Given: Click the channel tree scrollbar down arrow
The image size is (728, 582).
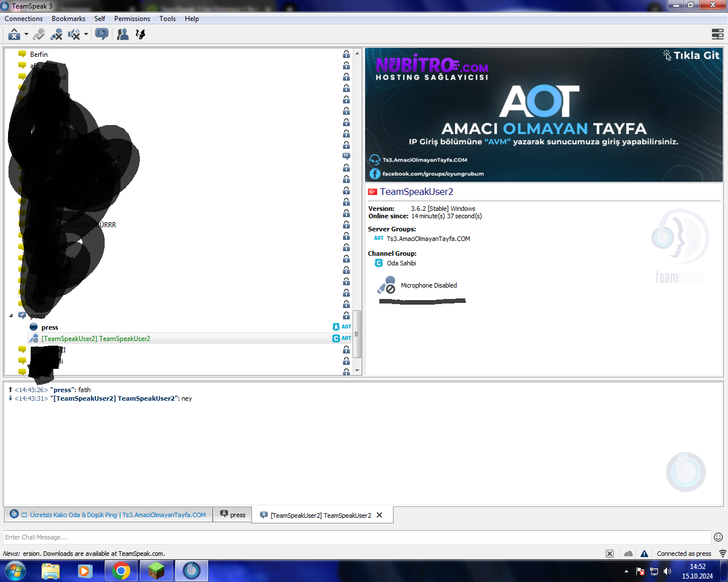Looking at the screenshot, I should pos(357,371).
